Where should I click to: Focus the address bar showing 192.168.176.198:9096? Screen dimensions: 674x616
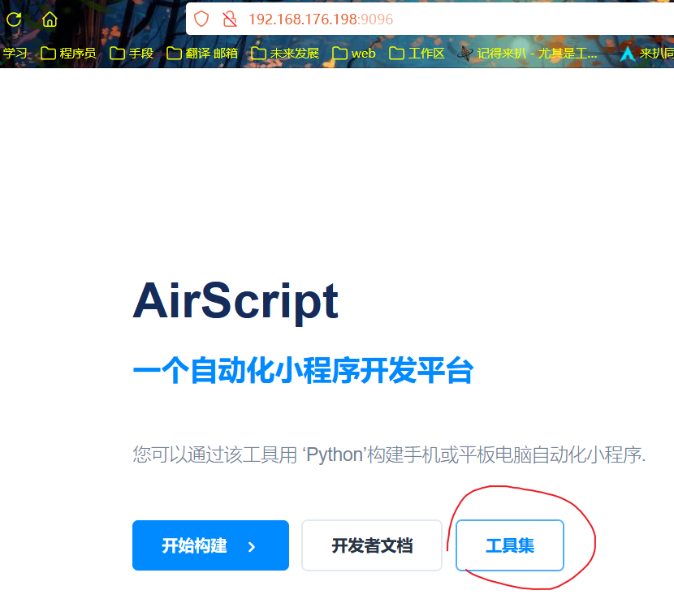(x=430, y=19)
